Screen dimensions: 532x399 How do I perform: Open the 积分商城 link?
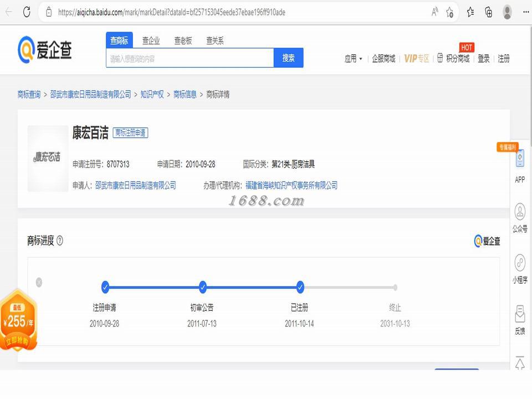tap(458, 58)
